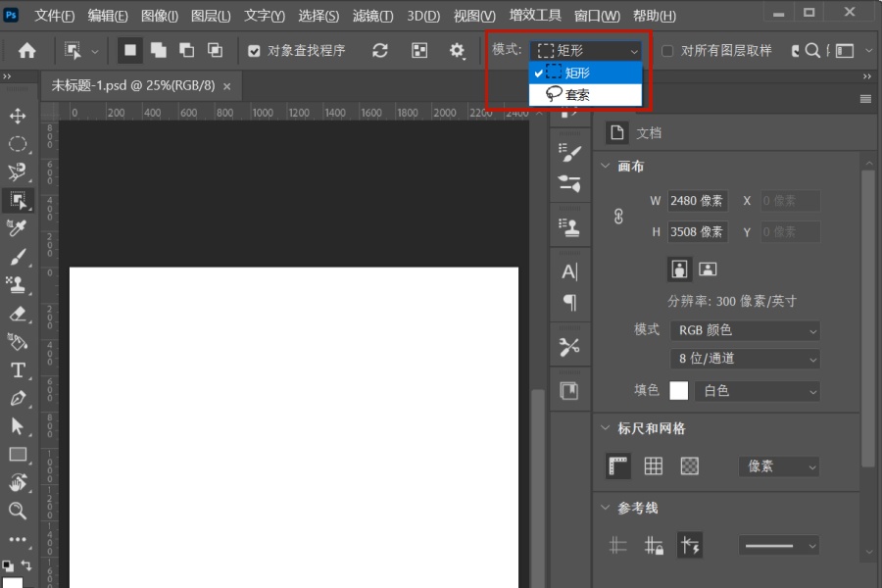The width and height of the screenshot is (882, 588).
Task: Open the 图层(L) menu
Action: tap(211, 16)
